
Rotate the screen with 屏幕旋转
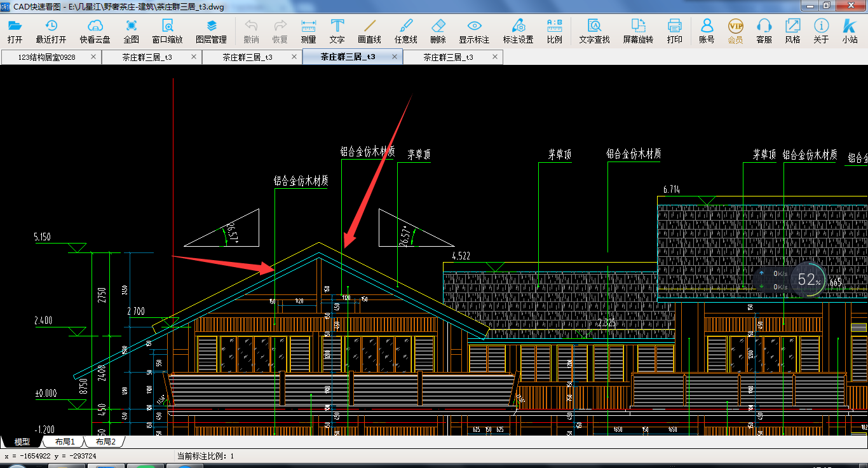coord(638,31)
